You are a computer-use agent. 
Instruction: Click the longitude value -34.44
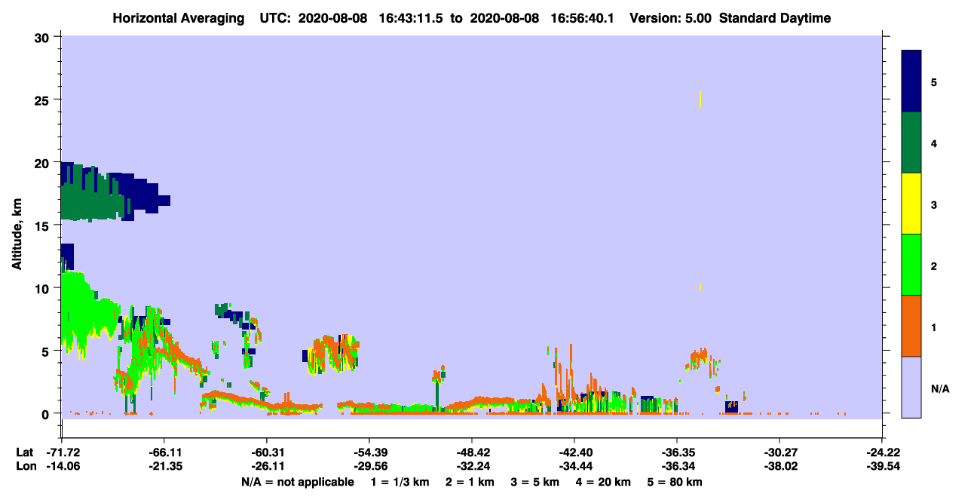574,467
